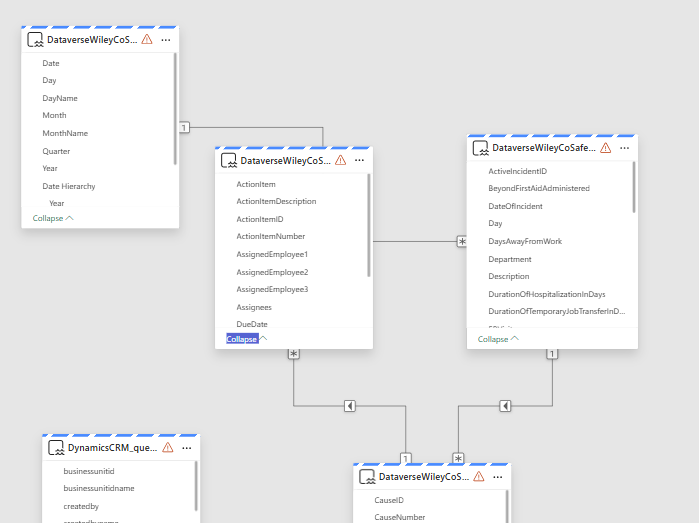Click the relationship line between ActionItem and Safe tables

[415, 242]
